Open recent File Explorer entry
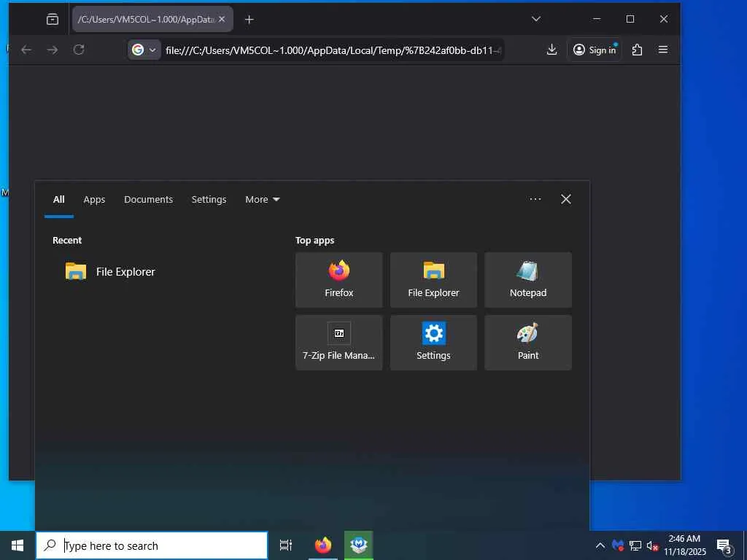This screenshot has width=747, height=560. pyautogui.click(x=111, y=271)
